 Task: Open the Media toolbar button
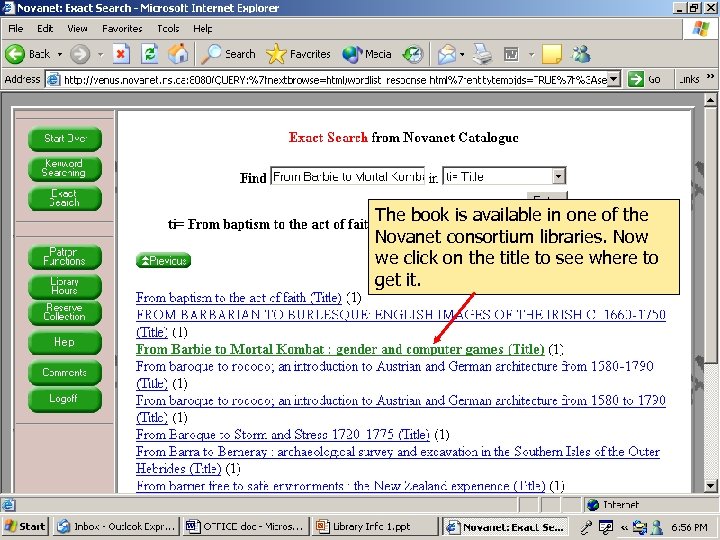(x=367, y=54)
